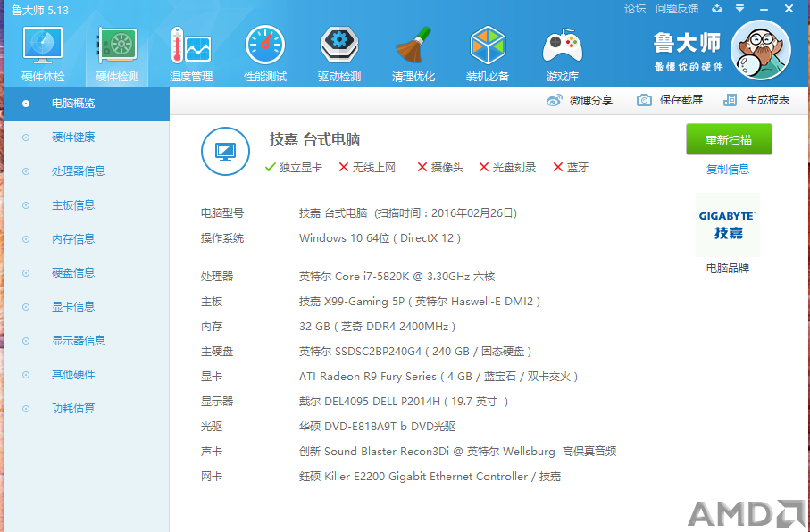This screenshot has width=810, height=532.
Task: Click the Windows 10 64位 OS text
Action: click(380, 238)
